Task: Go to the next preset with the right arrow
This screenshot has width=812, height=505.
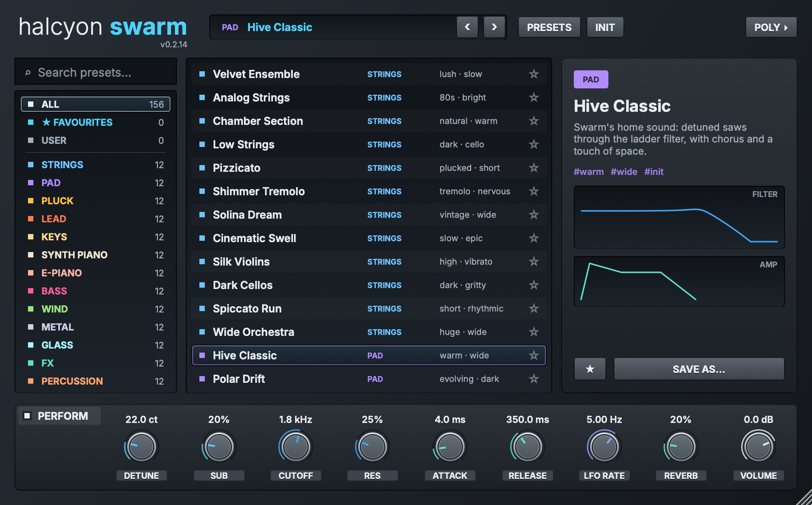Action: click(494, 27)
